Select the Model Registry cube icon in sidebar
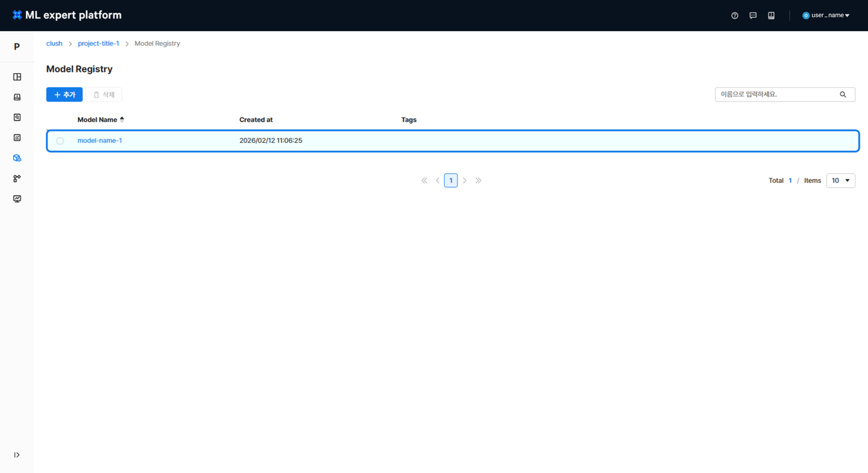The height and width of the screenshot is (473, 868). coord(17,158)
